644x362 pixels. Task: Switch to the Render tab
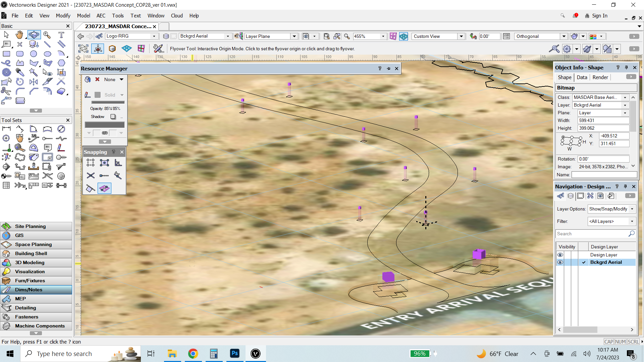point(600,77)
